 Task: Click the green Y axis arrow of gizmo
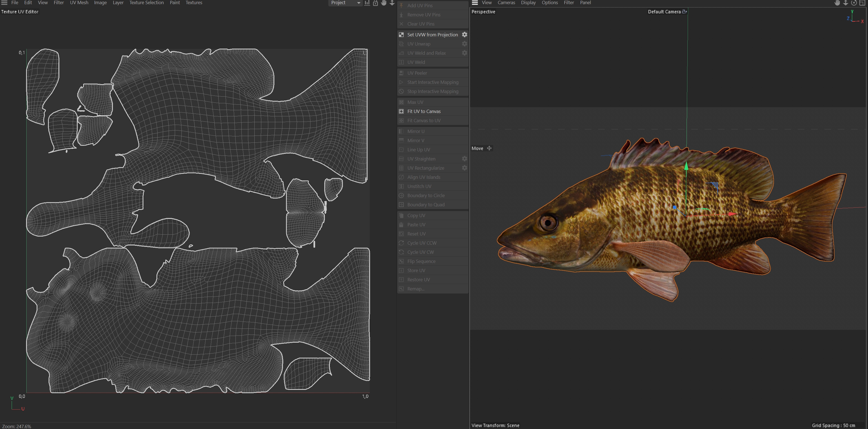pyautogui.click(x=686, y=167)
